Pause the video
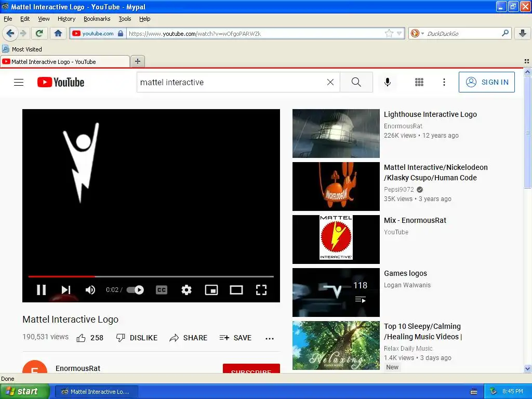This screenshot has height=399, width=532. (x=42, y=290)
